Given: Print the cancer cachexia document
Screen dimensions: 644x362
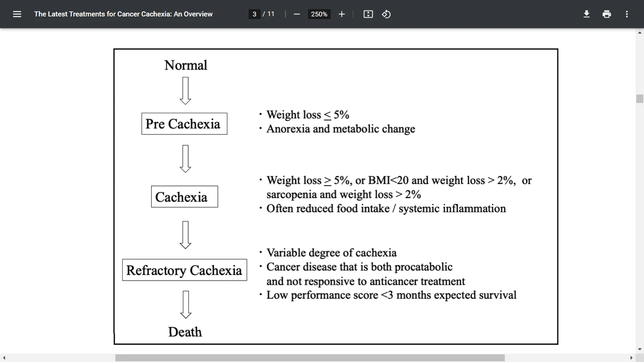Looking at the screenshot, I should [x=607, y=14].
